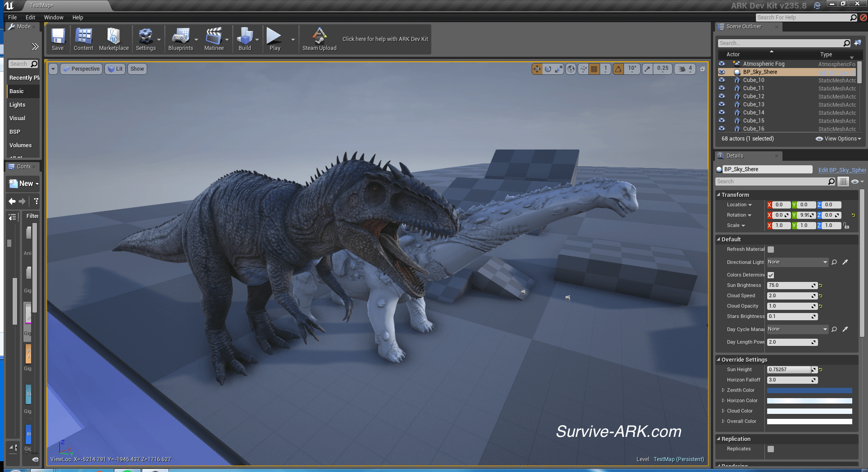Open the Directional Light dropdown
868x472 pixels.
pyautogui.click(x=797, y=262)
